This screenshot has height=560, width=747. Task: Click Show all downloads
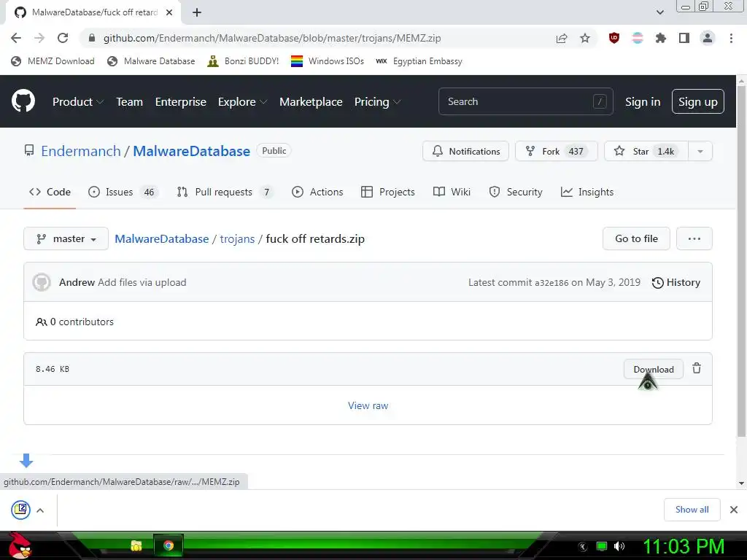click(692, 510)
